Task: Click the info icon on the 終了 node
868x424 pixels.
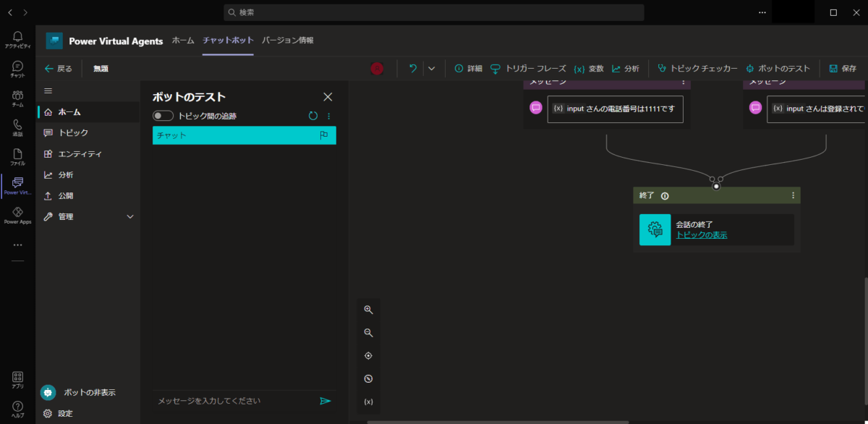Action: (665, 195)
